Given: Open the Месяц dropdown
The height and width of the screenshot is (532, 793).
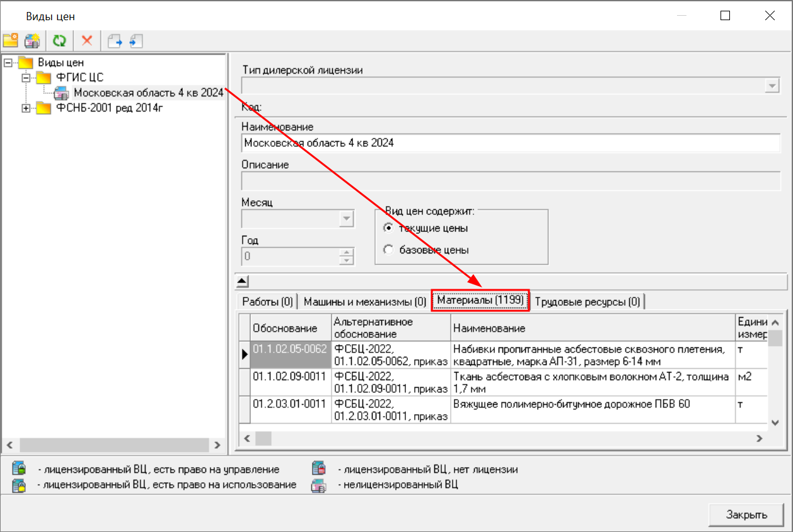Looking at the screenshot, I should pyautogui.click(x=346, y=218).
